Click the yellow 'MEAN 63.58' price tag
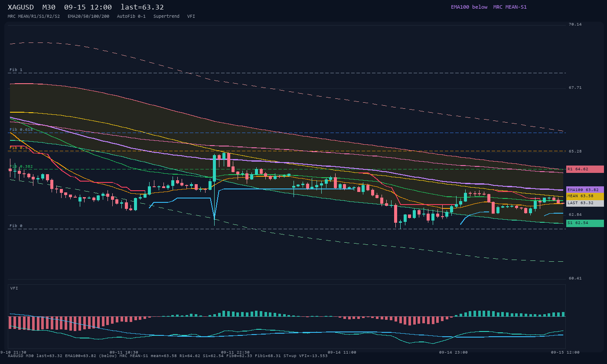Screen dimensions: 607x364 click(585, 196)
